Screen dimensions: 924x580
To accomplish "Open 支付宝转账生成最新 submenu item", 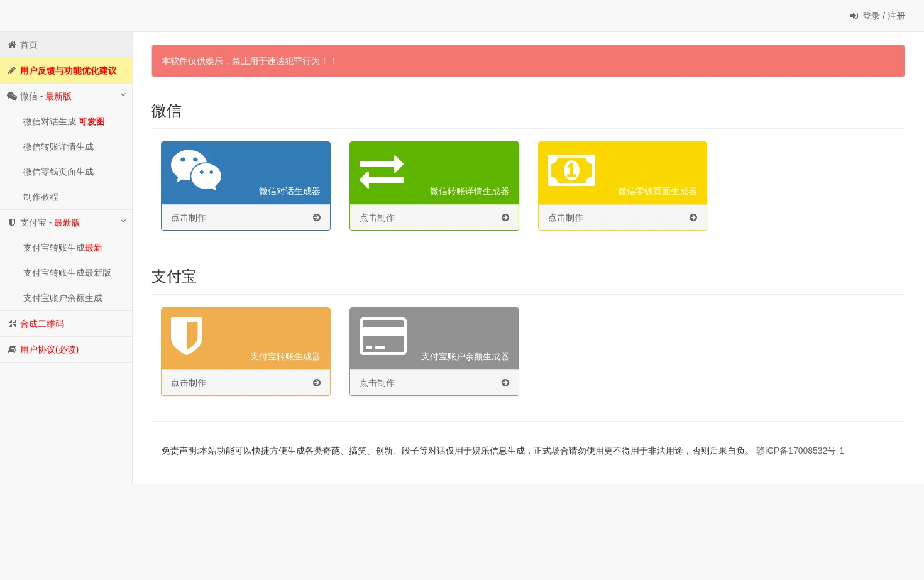I will click(66, 248).
